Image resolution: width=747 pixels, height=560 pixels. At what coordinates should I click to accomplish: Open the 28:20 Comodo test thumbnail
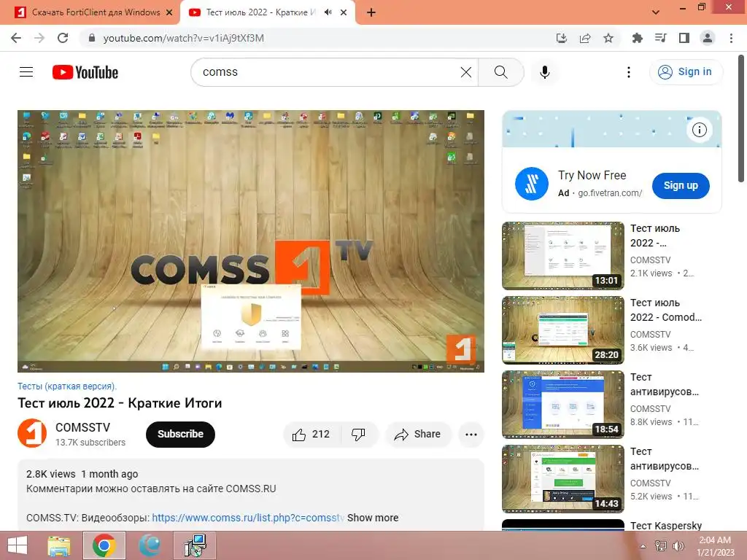(562, 330)
